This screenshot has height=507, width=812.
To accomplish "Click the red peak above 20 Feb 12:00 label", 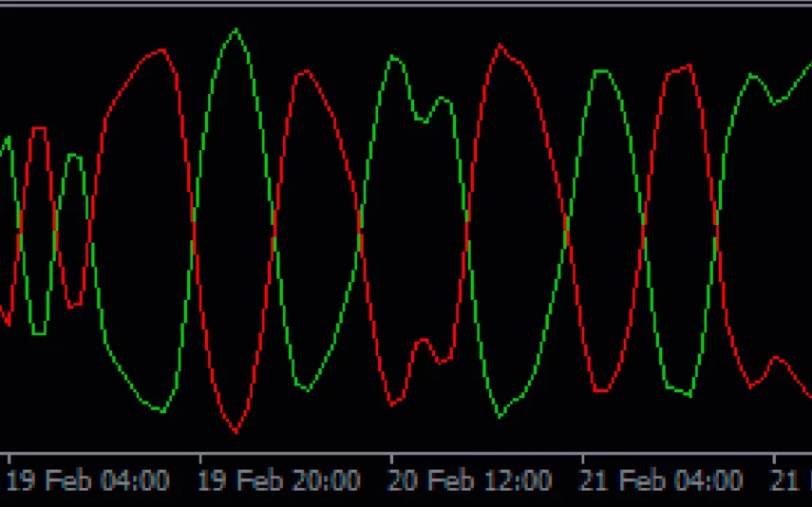I will tap(500, 46).
